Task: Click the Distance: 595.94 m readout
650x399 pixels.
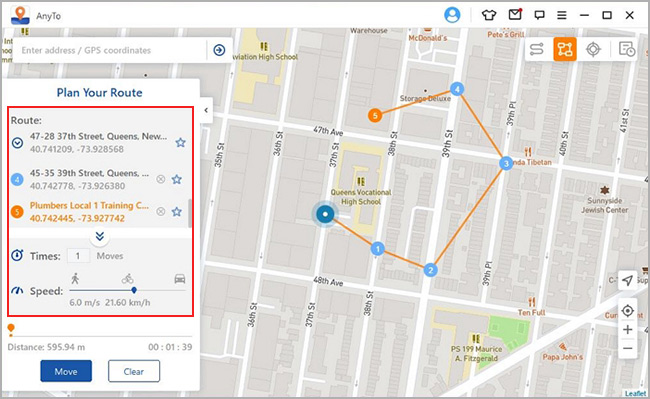Action: (x=46, y=347)
